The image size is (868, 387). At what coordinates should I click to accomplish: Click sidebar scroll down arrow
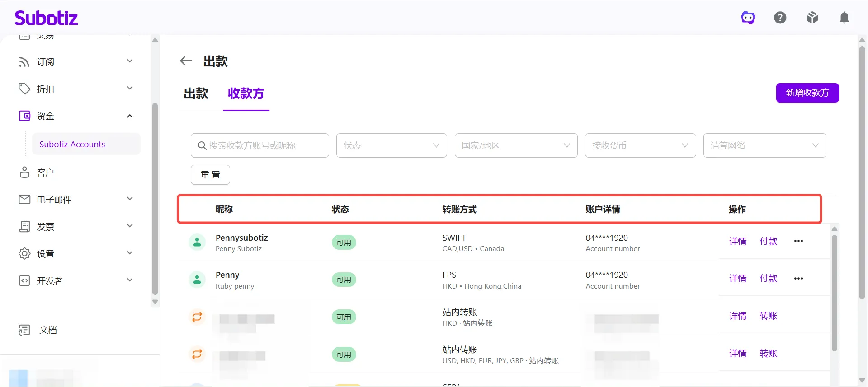tap(155, 302)
